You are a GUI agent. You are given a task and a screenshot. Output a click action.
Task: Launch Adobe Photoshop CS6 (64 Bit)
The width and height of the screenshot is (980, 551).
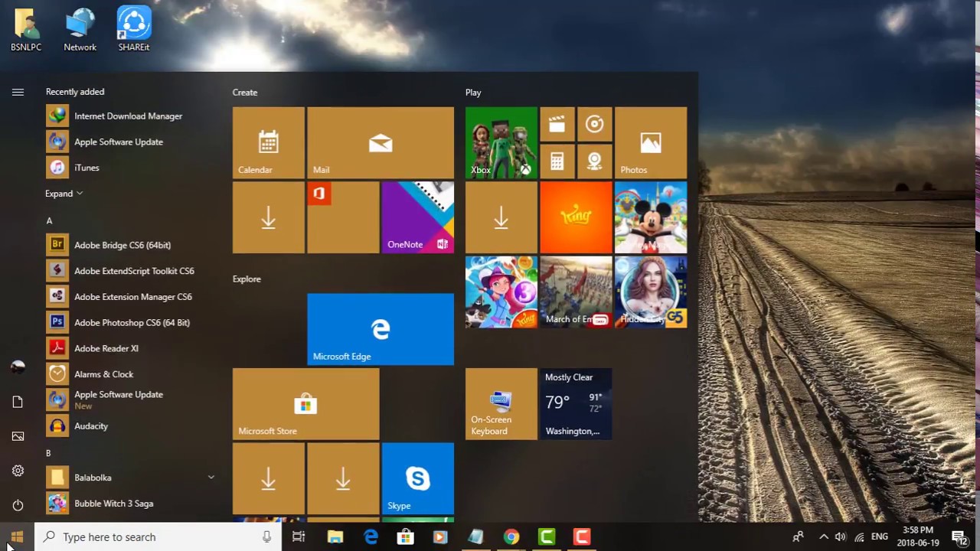coord(130,322)
